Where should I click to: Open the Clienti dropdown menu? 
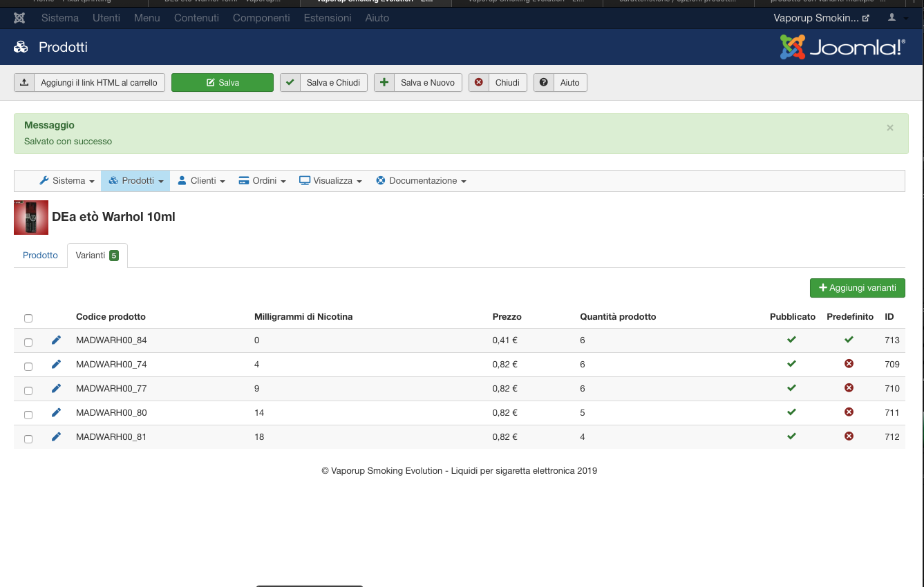202,181
